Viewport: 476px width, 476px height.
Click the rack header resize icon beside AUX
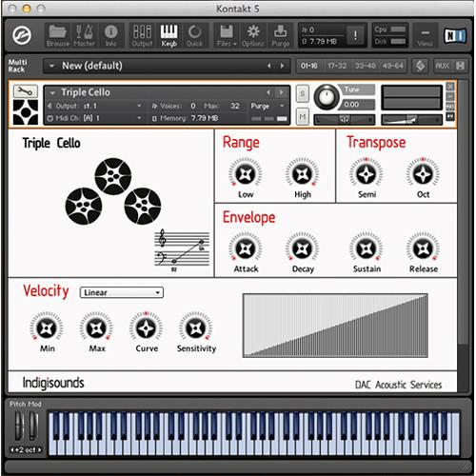pyautogui.click(x=460, y=66)
